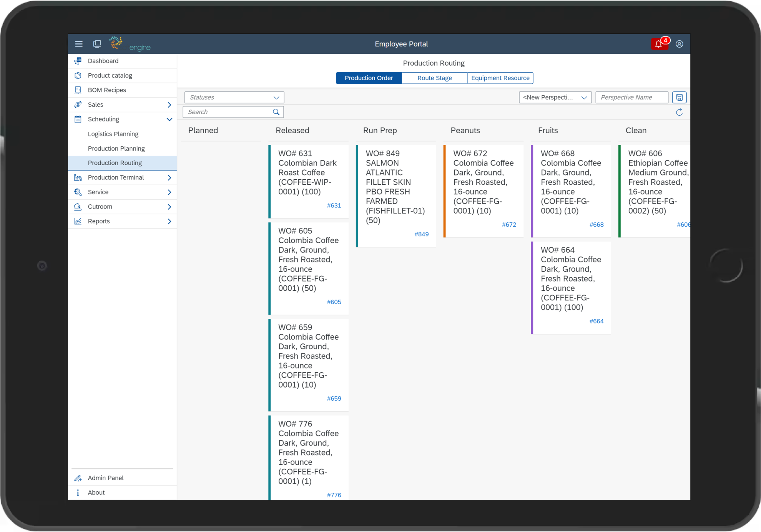Select the Dashboard sidebar icon

[78, 61]
